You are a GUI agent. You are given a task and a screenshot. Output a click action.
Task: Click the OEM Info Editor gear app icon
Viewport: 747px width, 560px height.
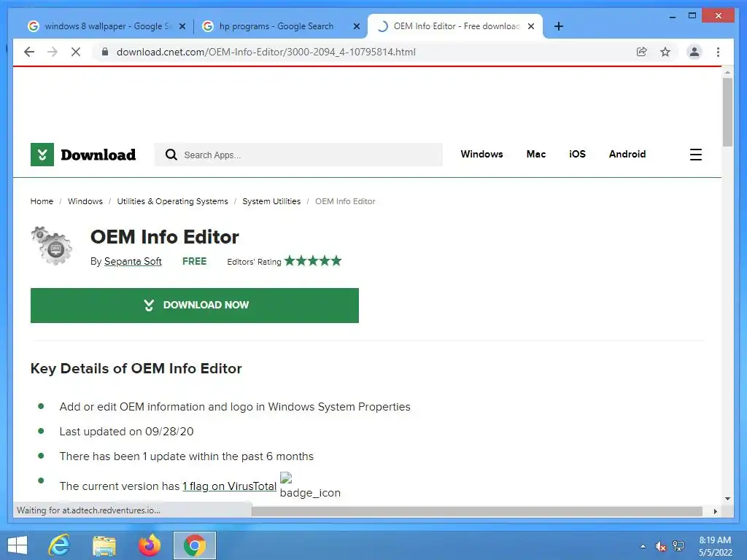(x=52, y=245)
